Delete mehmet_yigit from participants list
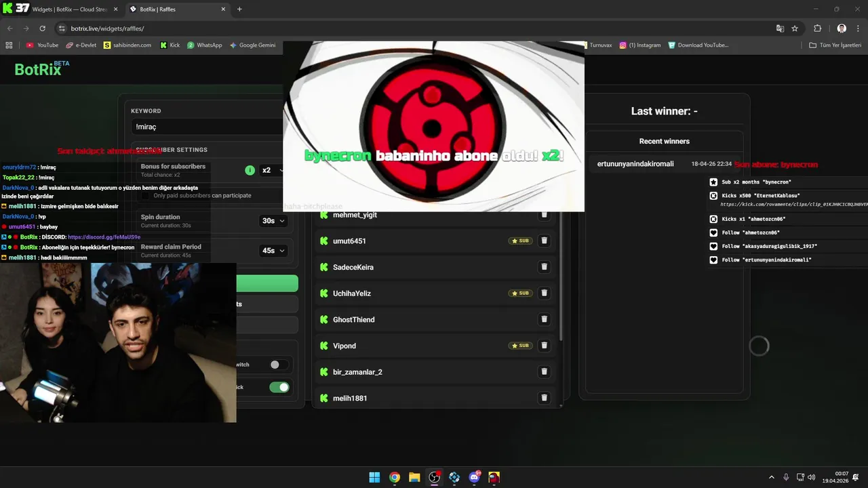 [544, 215]
